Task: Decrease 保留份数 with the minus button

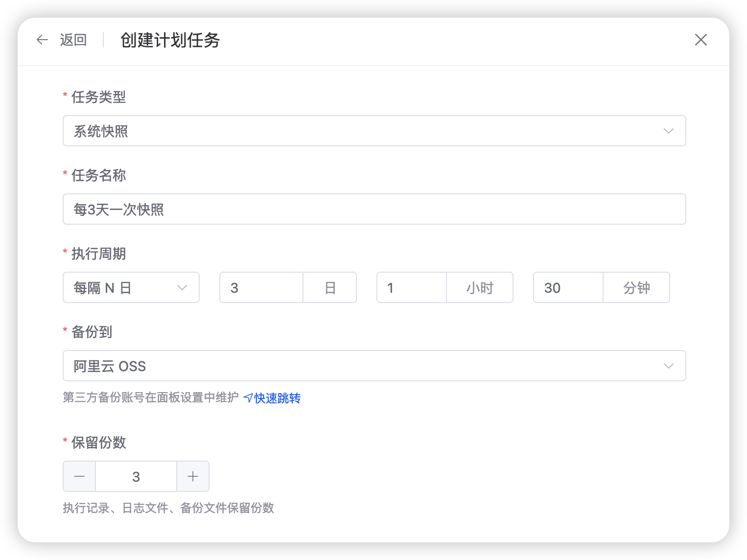Action: coord(79,477)
